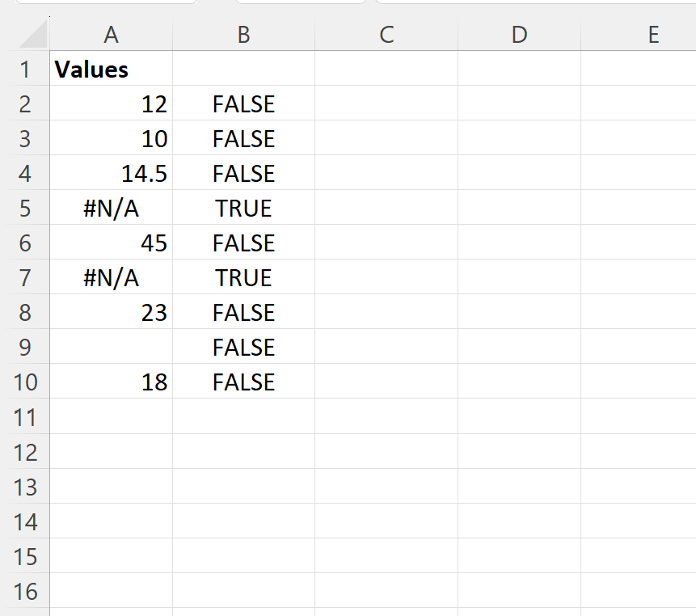696x616 pixels.
Task: Select column header B
Action: click(x=243, y=35)
